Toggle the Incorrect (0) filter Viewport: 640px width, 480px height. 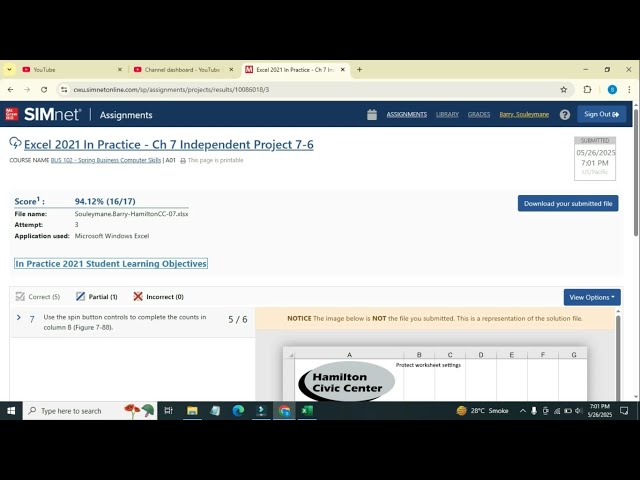click(x=159, y=297)
